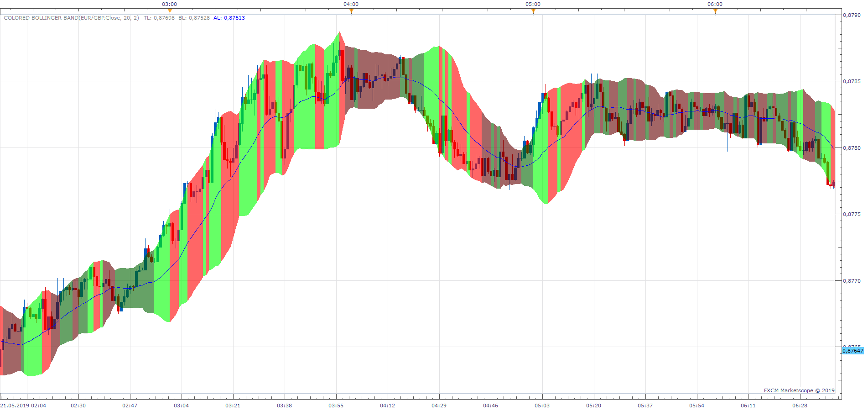Screen dimensions: 868x411
Task: Click the 04:00 top time label
Action: pos(351,4)
